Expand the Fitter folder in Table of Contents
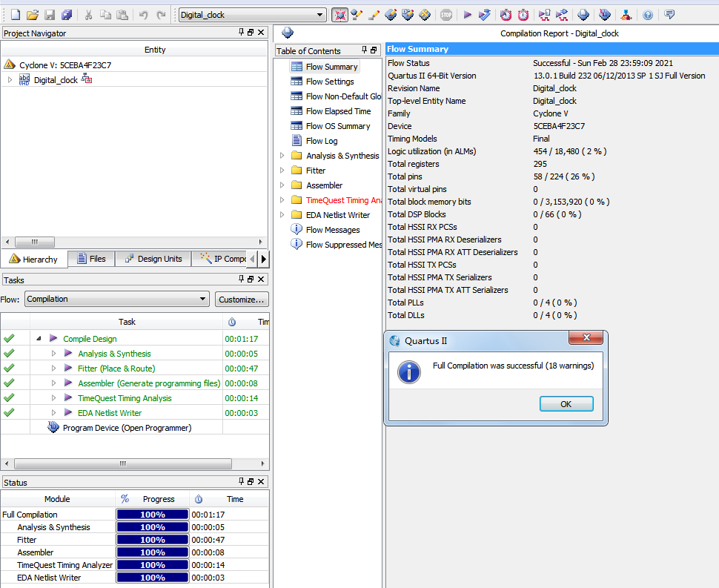 (x=282, y=170)
